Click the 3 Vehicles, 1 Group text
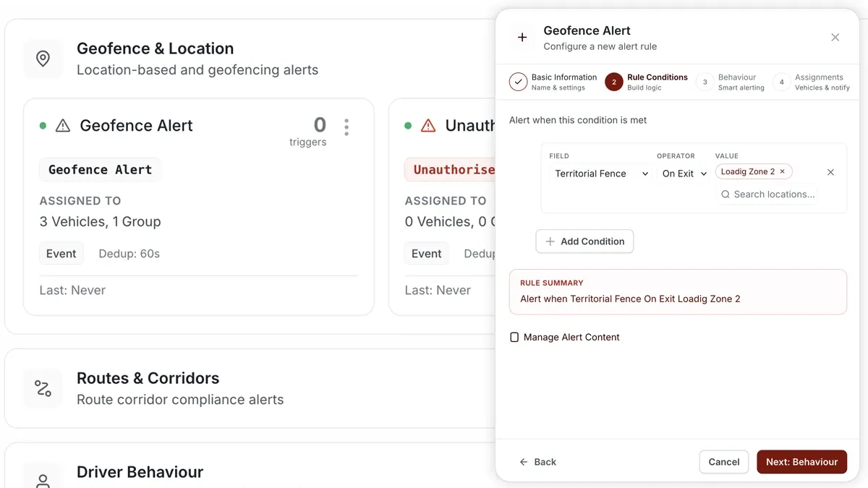 tap(101, 222)
